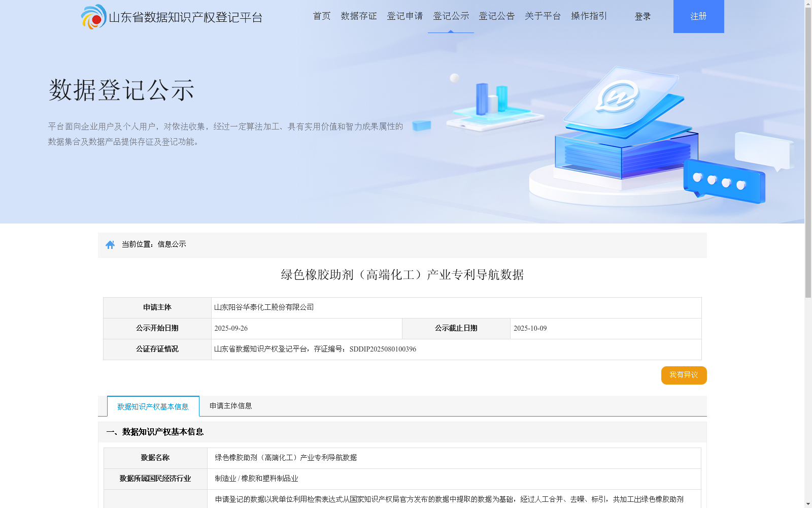Click the scrollbar down arrow

pyautogui.click(x=808, y=504)
